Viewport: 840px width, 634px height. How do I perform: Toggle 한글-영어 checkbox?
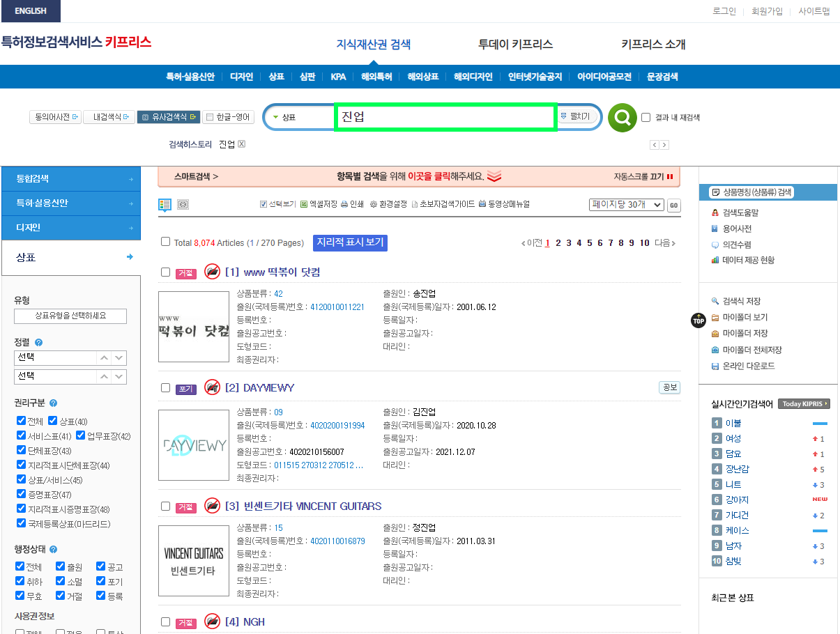coord(209,117)
